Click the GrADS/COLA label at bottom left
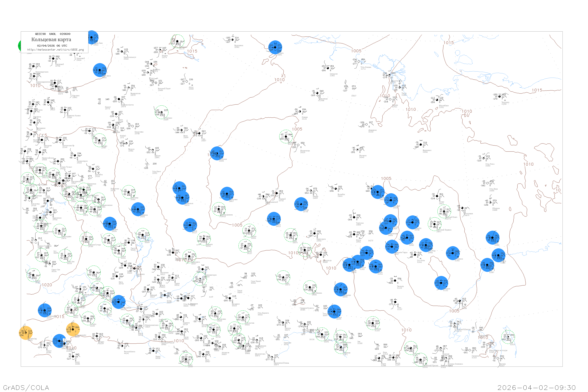Viewport: 588px width, 392px height. click(x=26, y=387)
